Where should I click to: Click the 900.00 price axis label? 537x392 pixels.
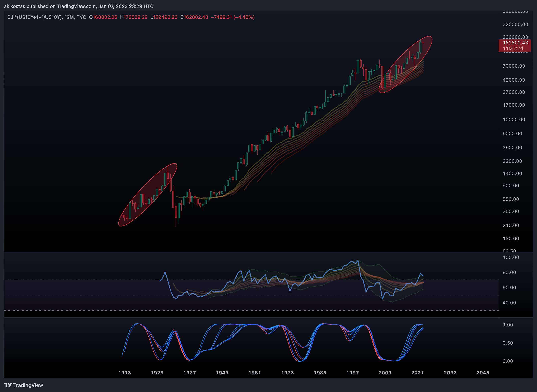click(511, 186)
